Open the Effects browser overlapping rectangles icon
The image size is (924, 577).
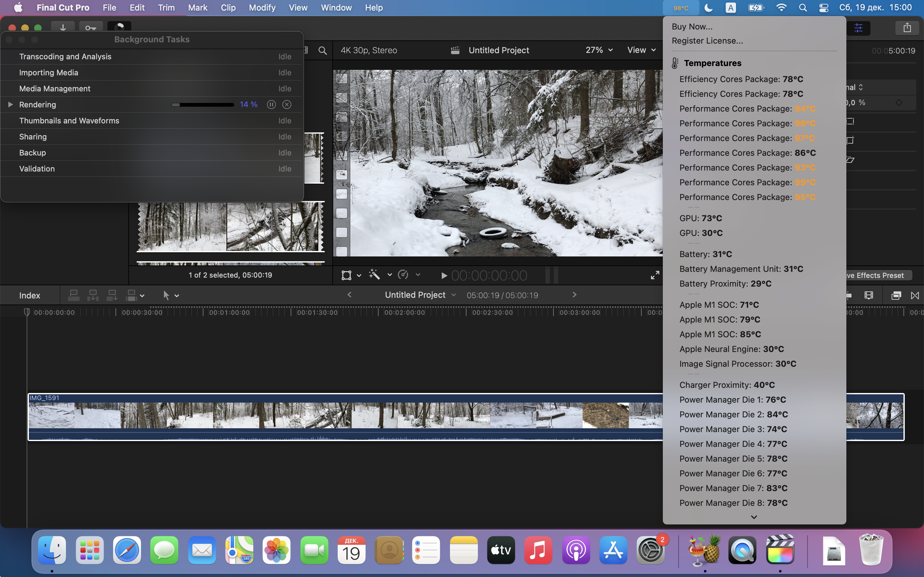coord(896,295)
